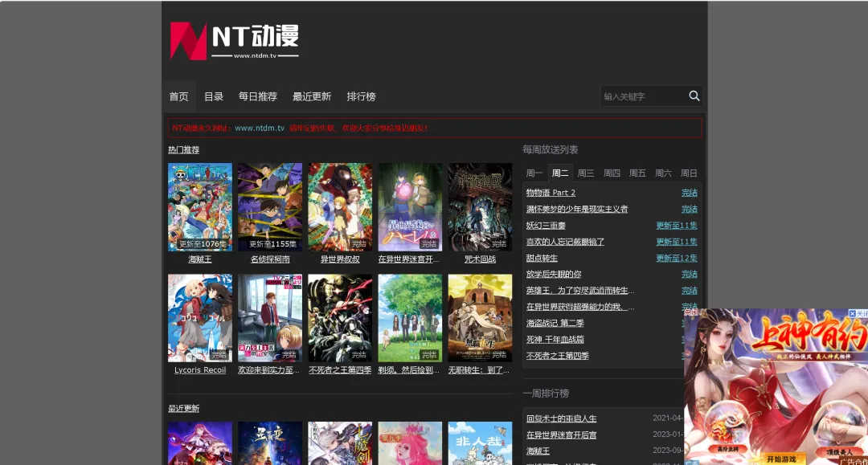Switch weekly schedule to 周一

[534, 173]
